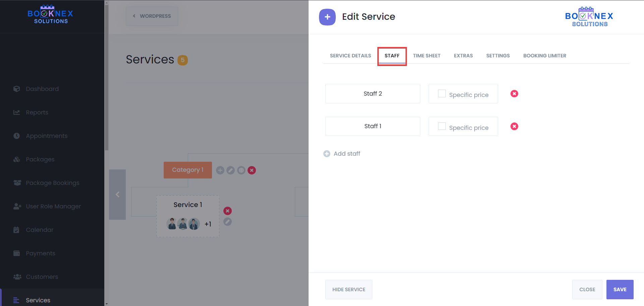Open the Staff 2 selection dropdown
The height and width of the screenshot is (306, 644).
coord(372,94)
